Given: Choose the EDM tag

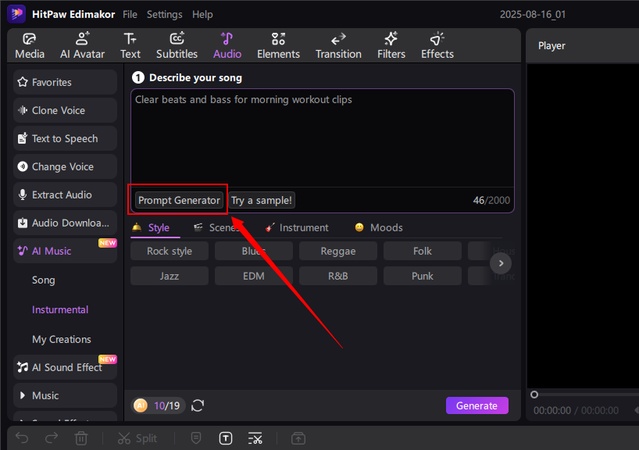Looking at the screenshot, I should [253, 276].
